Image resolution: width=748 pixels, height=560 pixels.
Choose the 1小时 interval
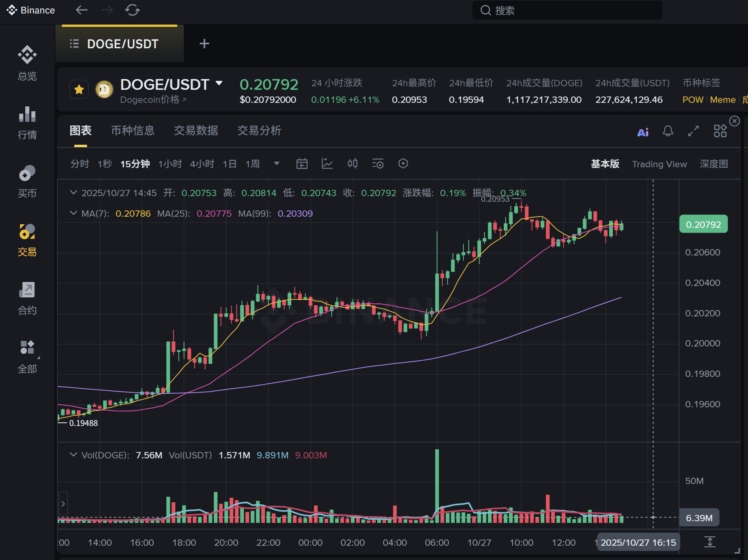170,164
